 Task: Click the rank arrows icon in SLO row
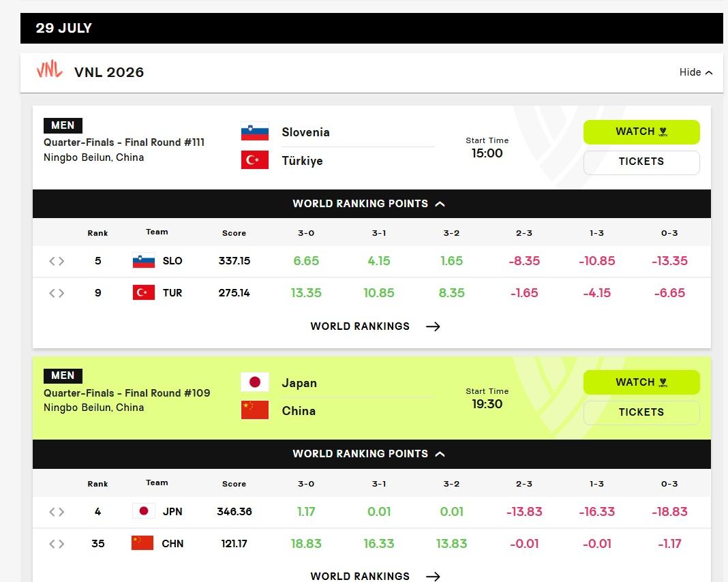coord(57,261)
